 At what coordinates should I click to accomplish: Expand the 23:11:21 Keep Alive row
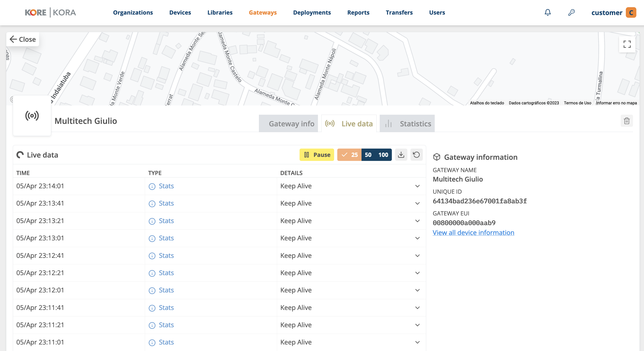coord(417,325)
